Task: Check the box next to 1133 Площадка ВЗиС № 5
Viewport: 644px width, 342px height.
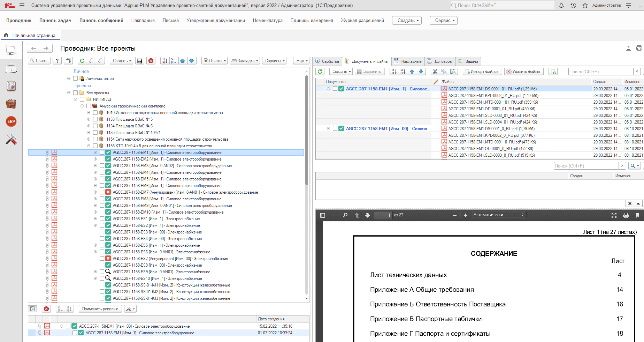Action: click(x=95, y=119)
